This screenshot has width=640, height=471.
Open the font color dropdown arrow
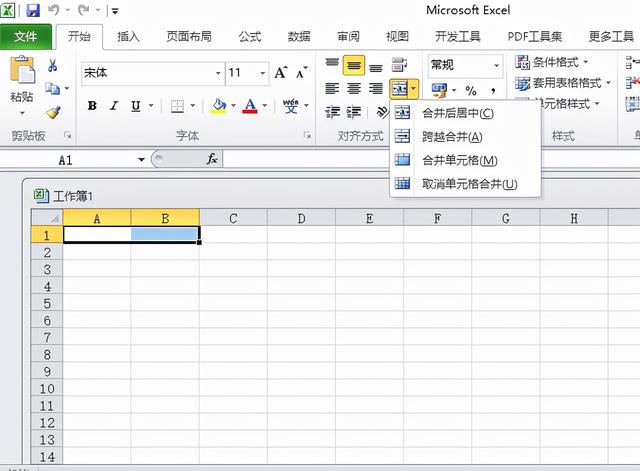pyautogui.click(x=264, y=106)
